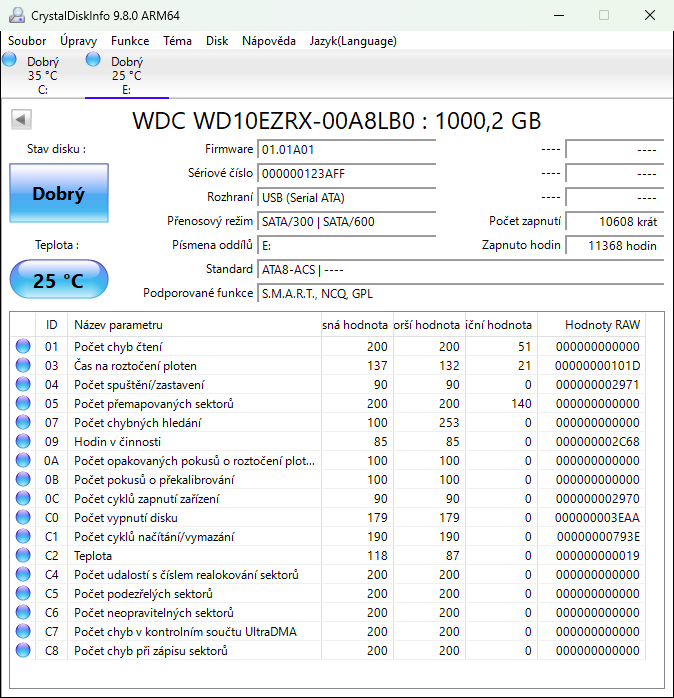Click status orb of row 03 Čas na roztočení ploten
Viewport: 674px width, 698px height.
(x=23, y=365)
